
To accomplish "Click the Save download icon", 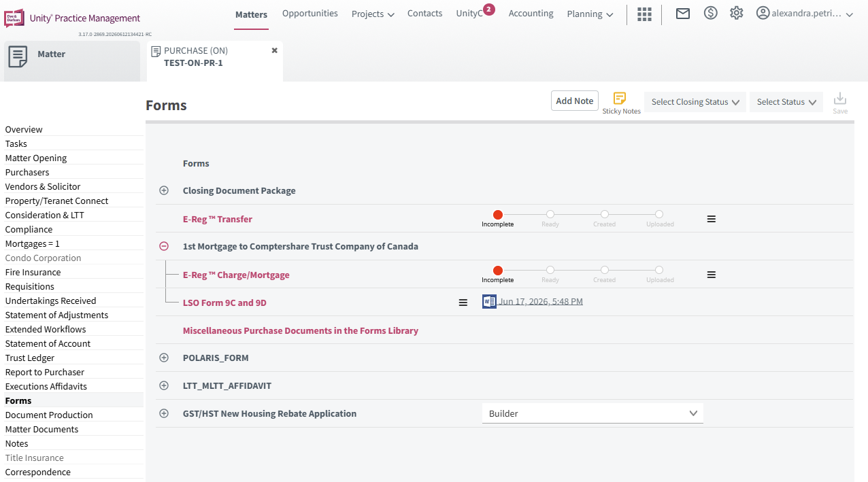I will (x=840, y=103).
